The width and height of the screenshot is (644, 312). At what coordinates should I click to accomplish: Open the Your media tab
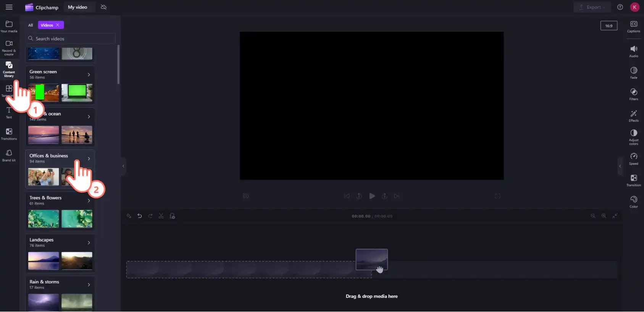pos(9,26)
